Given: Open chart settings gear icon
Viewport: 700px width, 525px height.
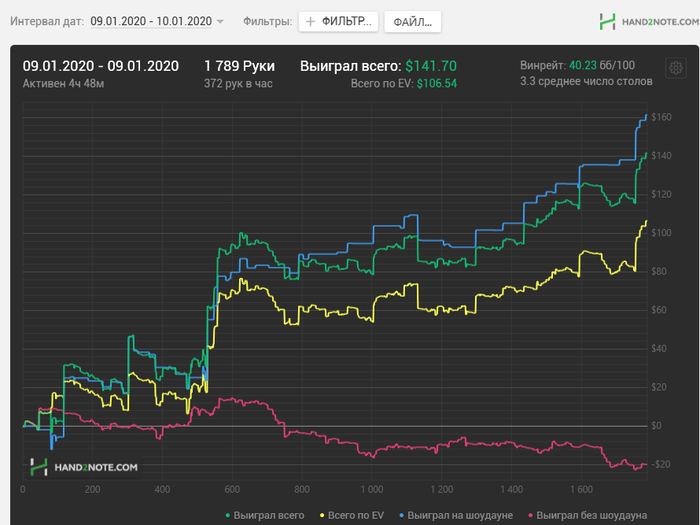Looking at the screenshot, I should [x=675, y=68].
